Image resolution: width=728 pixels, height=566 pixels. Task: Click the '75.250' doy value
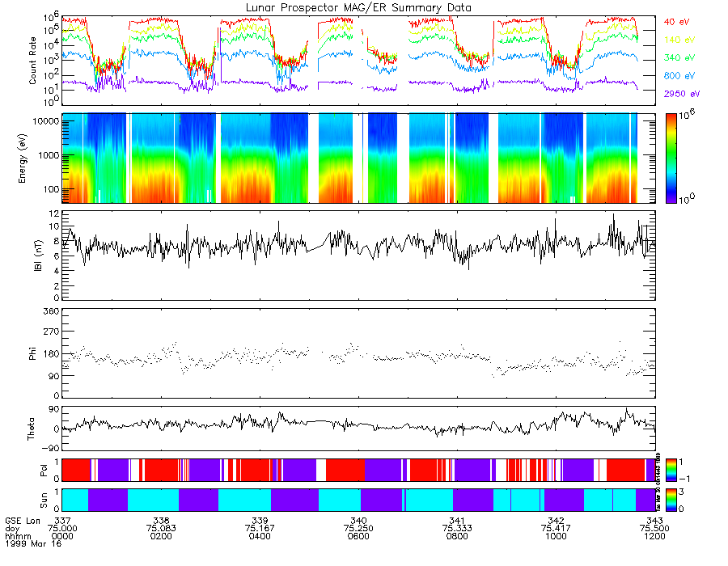point(358,529)
